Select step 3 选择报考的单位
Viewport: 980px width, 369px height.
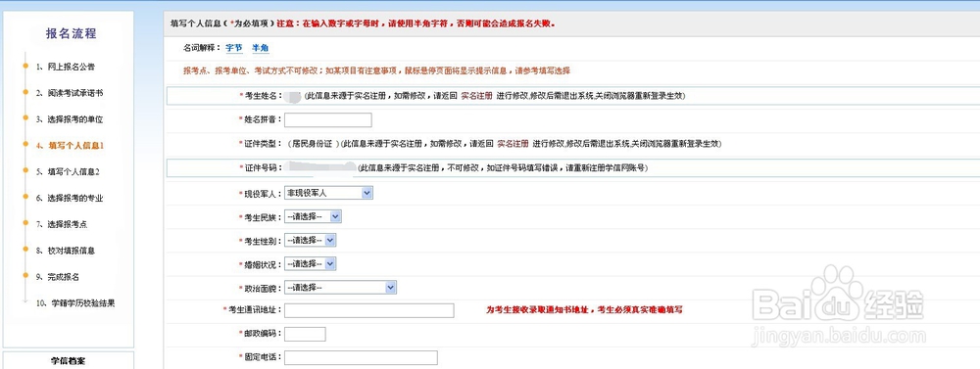tap(69, 118)
